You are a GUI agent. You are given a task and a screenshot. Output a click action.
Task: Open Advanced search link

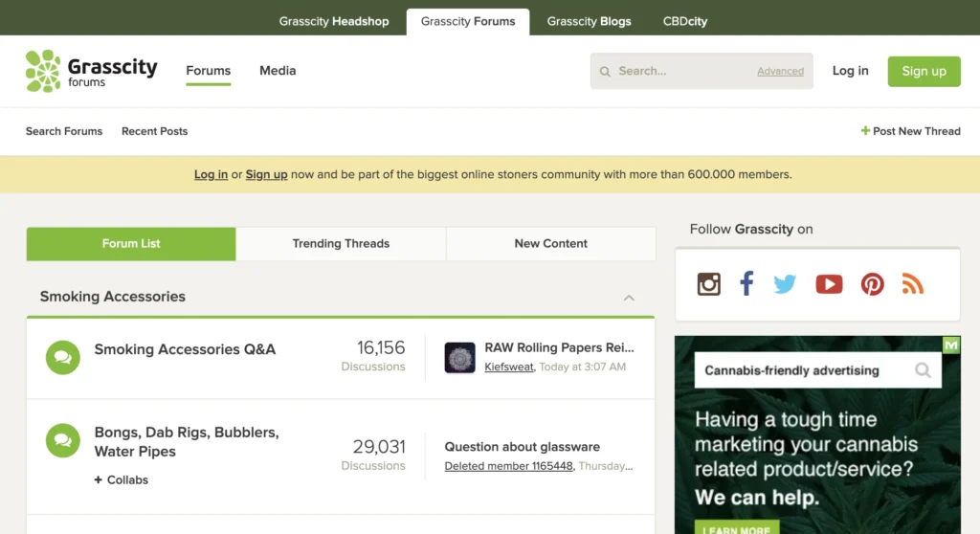coord(780,71)
